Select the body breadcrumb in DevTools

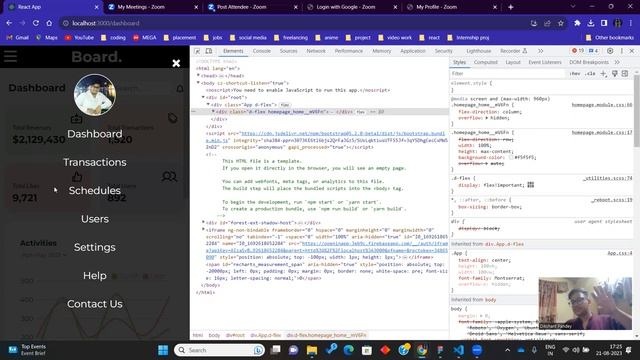pos(214,335)
